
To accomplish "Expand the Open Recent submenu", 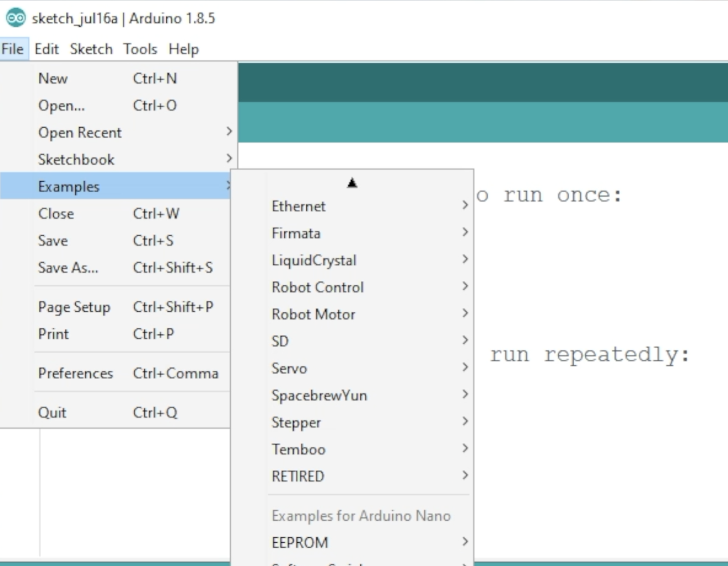I will point(80,133).
